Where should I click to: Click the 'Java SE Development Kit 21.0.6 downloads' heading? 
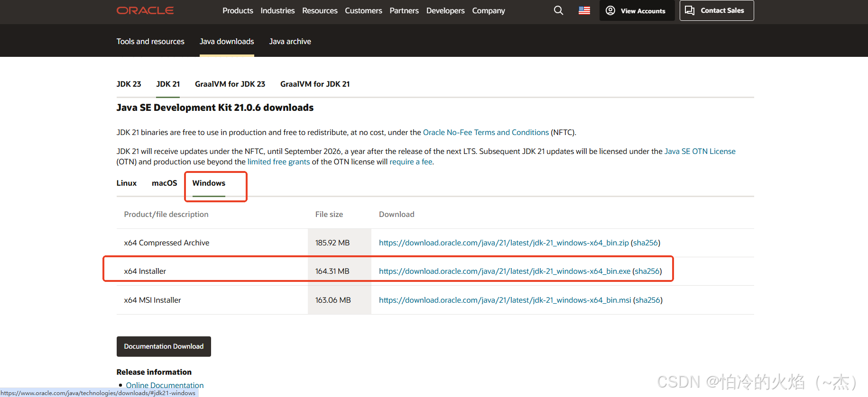point(215,108)
